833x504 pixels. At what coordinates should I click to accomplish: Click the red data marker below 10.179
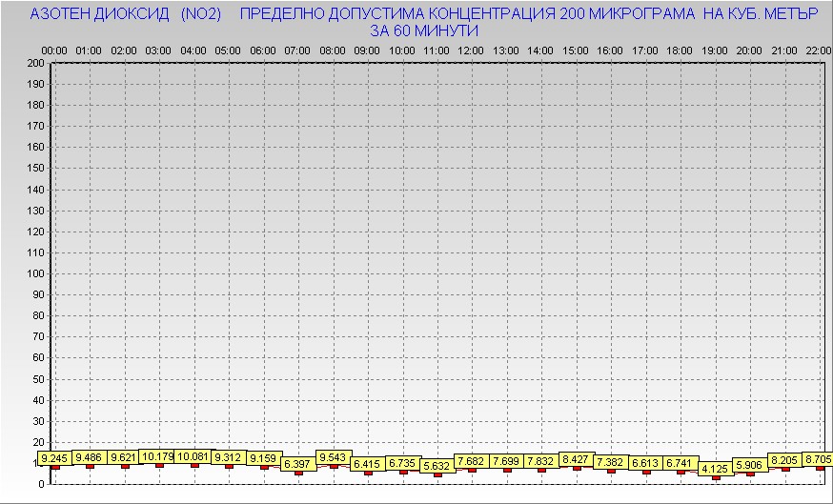tap(159, 465)
